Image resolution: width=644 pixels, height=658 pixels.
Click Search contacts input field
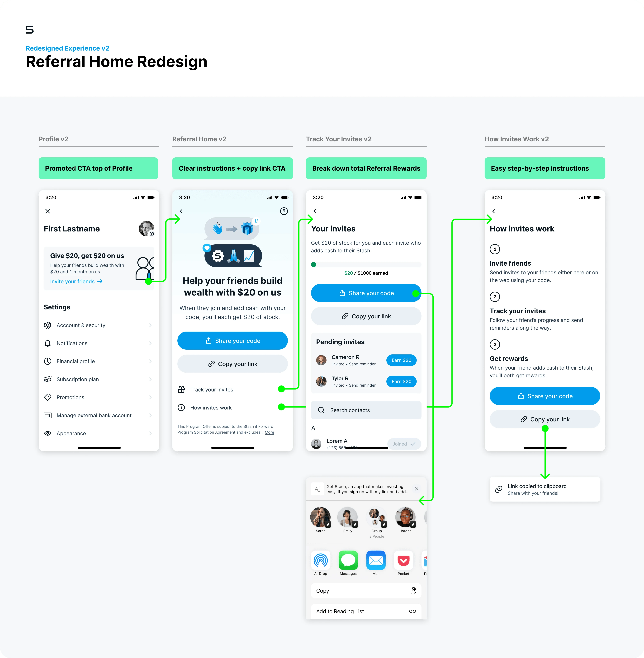(x=365, y=410)
